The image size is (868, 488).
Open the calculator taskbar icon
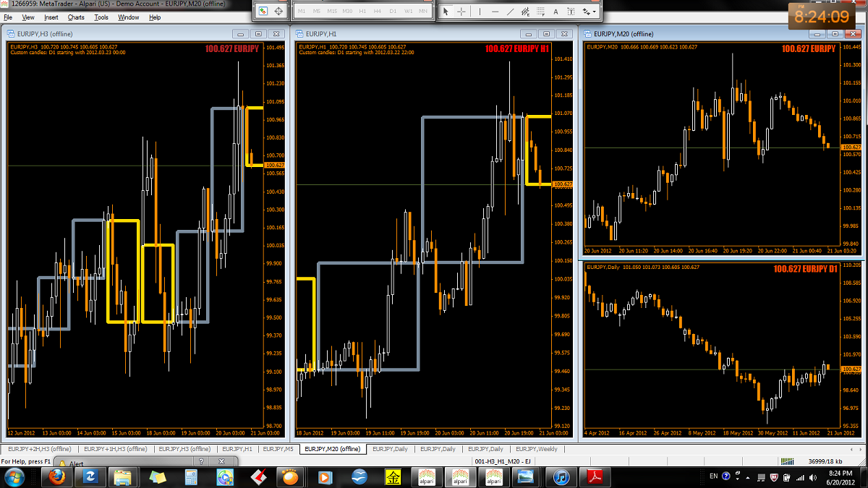(191, 477)
